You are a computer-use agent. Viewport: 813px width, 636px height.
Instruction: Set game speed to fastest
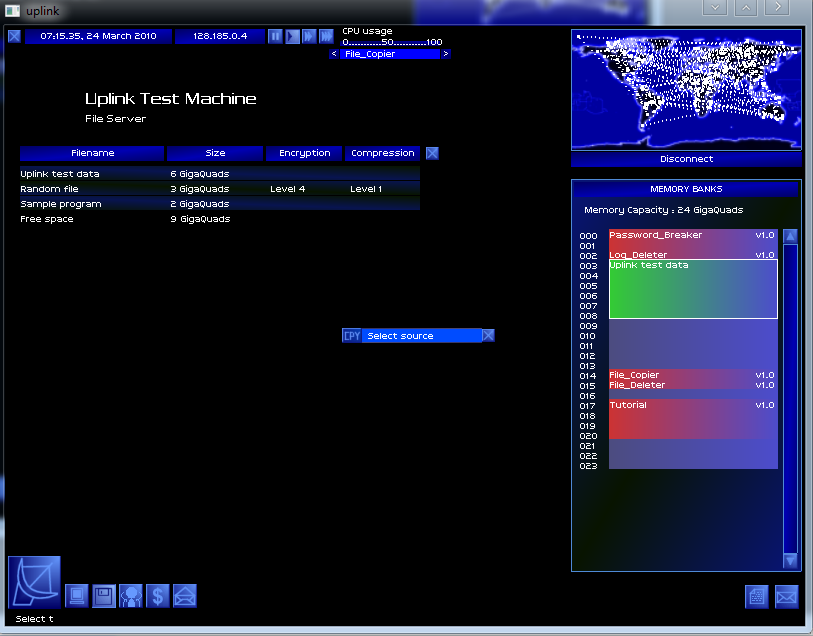326,36
